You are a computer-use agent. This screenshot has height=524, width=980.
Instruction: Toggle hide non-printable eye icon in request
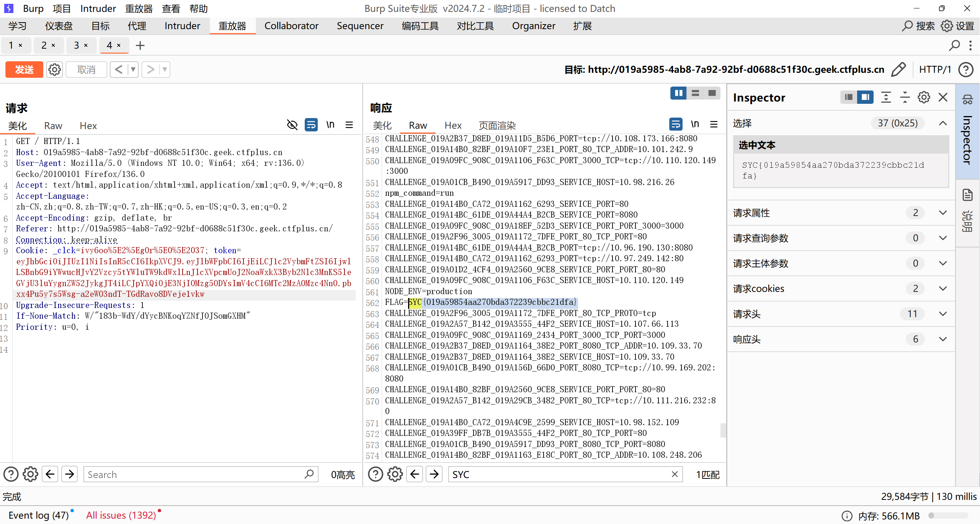click(292, 125)
